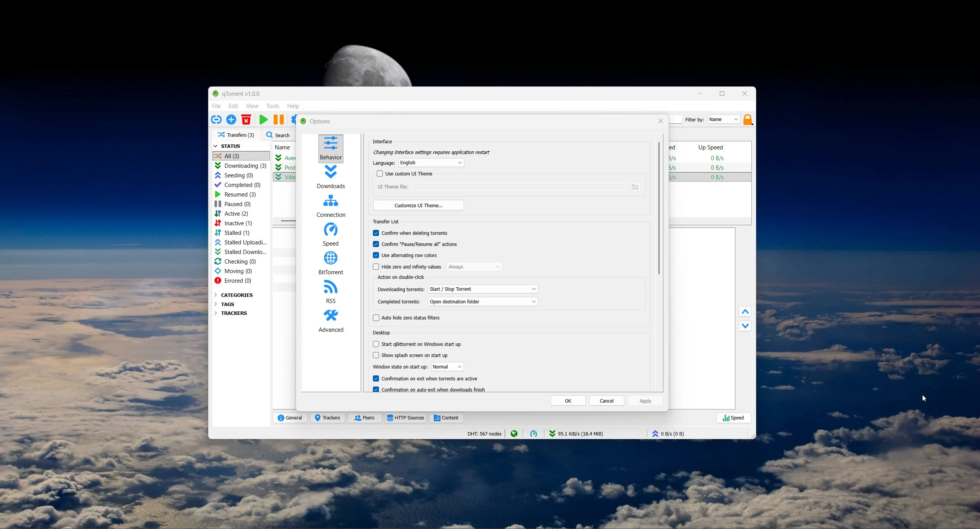Open the Trackers details tab
980x529 pixels.
point(328,418)
